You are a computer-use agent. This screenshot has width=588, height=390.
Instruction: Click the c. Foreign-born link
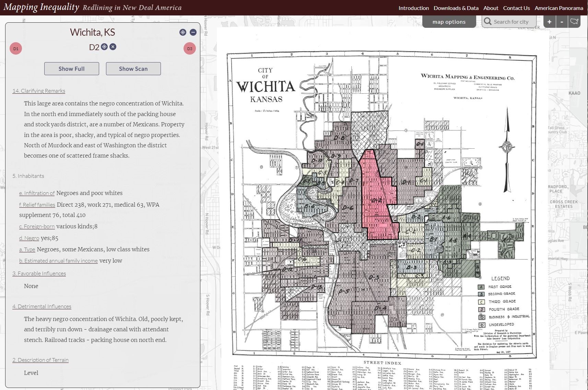point(37,227)
